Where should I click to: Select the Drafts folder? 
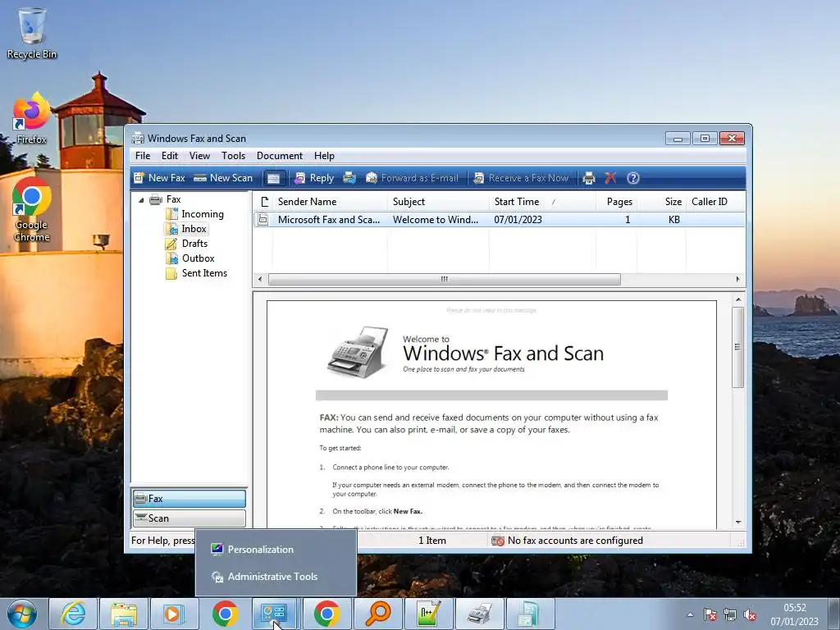point(194,244)
